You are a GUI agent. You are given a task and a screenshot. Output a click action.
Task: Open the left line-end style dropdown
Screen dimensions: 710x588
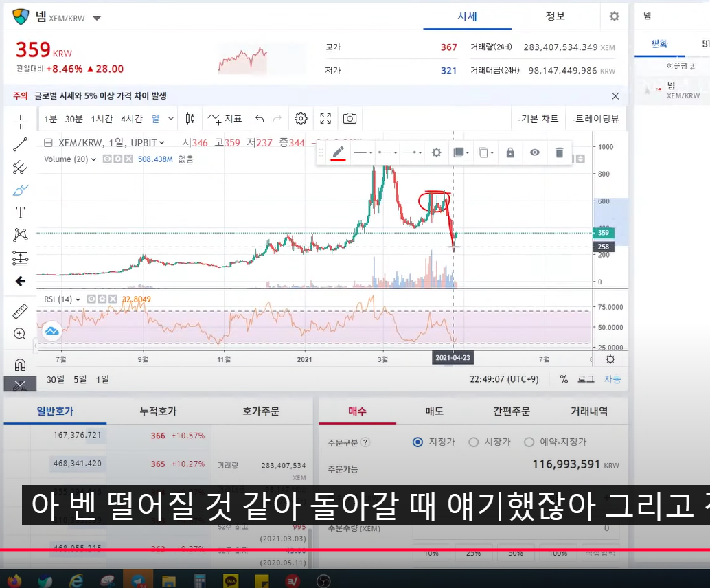[x=387, y=152]
